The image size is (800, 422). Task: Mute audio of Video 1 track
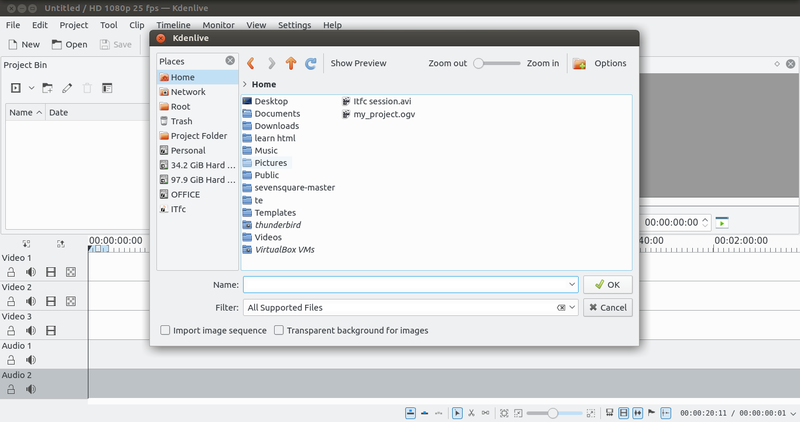31,272
